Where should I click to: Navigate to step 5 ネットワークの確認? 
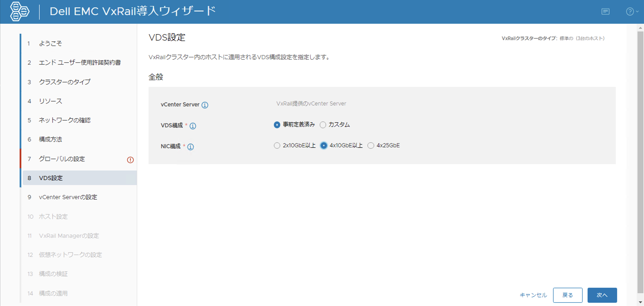[64, 120]
